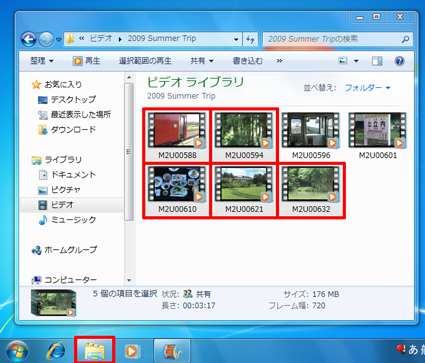The width and height of the screenshot is (425, 363).
Task: Select コンピューター in navigation pane
Action: 64,280
